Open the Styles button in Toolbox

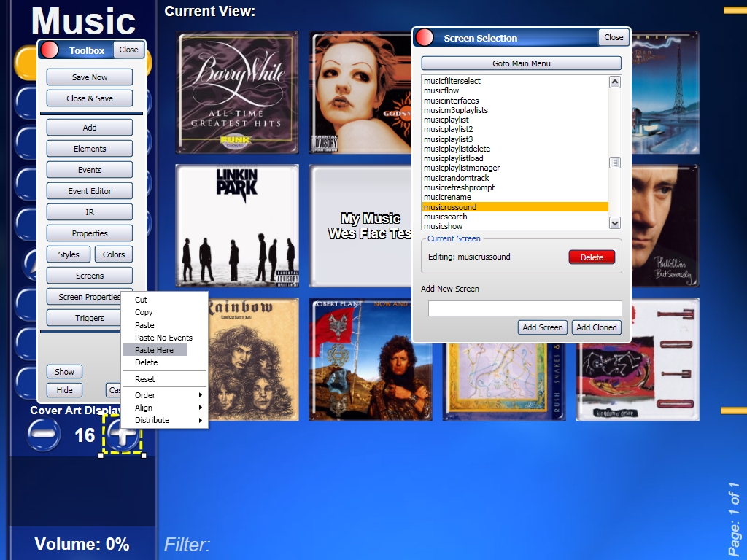pos(69,254)
